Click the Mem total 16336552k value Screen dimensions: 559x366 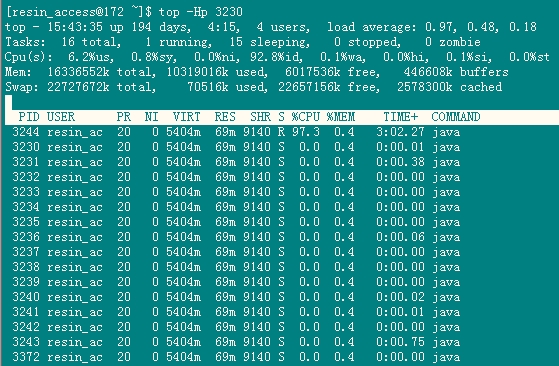(78, 72)
